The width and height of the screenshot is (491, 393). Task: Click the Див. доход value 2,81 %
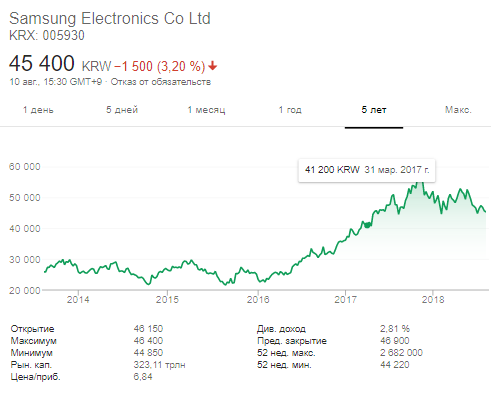pyautogui.click(x=395, y=329)
